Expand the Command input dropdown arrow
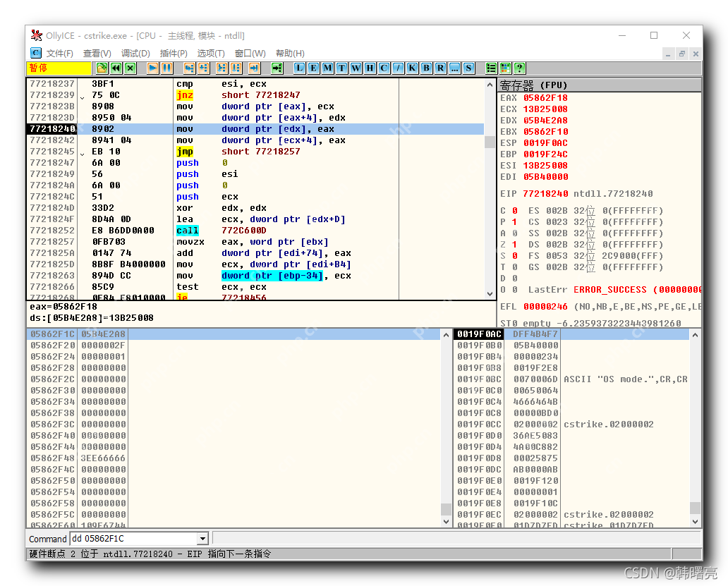 (x=203, y=539)
